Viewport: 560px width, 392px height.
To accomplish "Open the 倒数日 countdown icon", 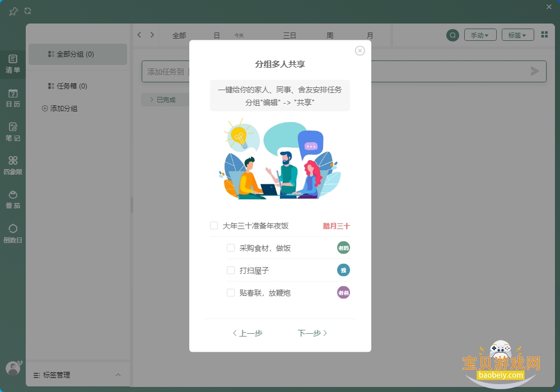I will point(13,234).
